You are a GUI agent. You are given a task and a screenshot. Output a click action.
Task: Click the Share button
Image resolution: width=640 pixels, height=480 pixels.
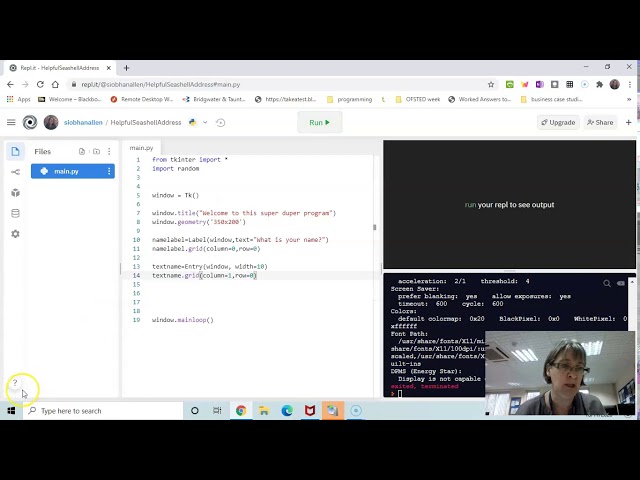coord(601,122)
